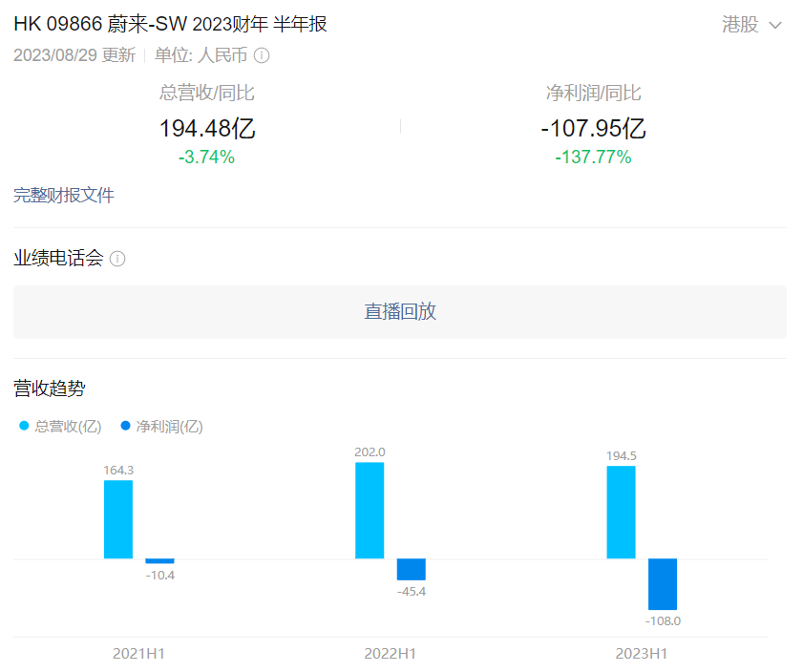The height and width of the screenshot is (672, 803).
Task: Select the 2023H1 revenue bar labeled 194.5
Action: [x=622, y=512]
